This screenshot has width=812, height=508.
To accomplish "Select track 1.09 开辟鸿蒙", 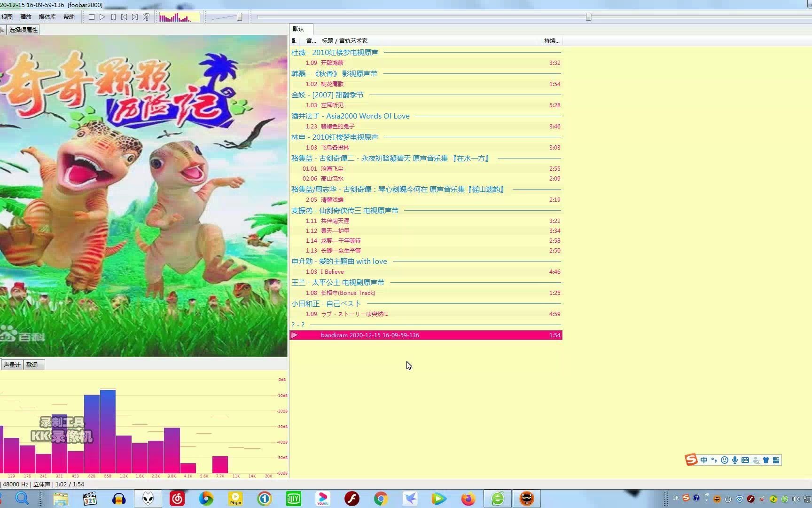I will tap(426, 63).
